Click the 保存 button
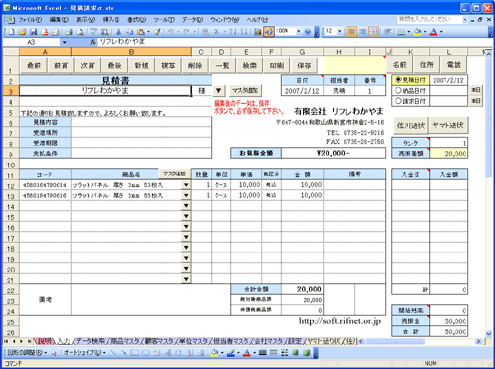This screenshot has width=495, height=369. coord(304,65)
